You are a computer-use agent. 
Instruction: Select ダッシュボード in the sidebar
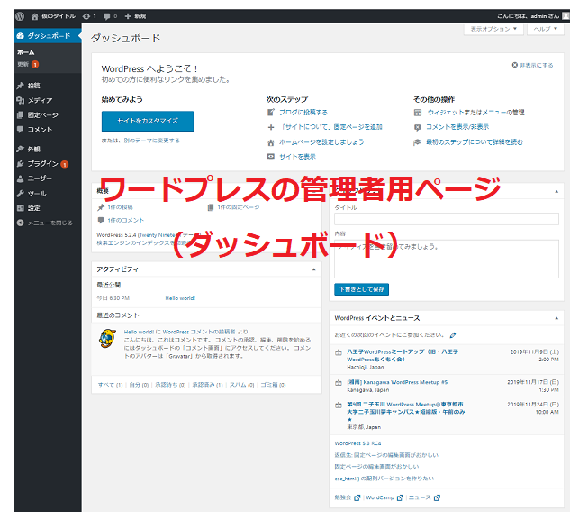click(x=48, y=35)
